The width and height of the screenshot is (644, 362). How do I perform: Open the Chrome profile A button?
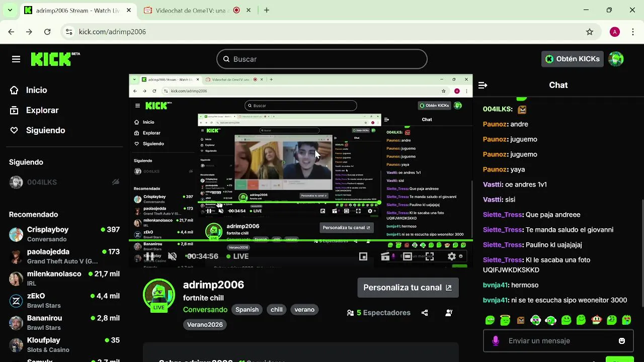coord(614,32)
